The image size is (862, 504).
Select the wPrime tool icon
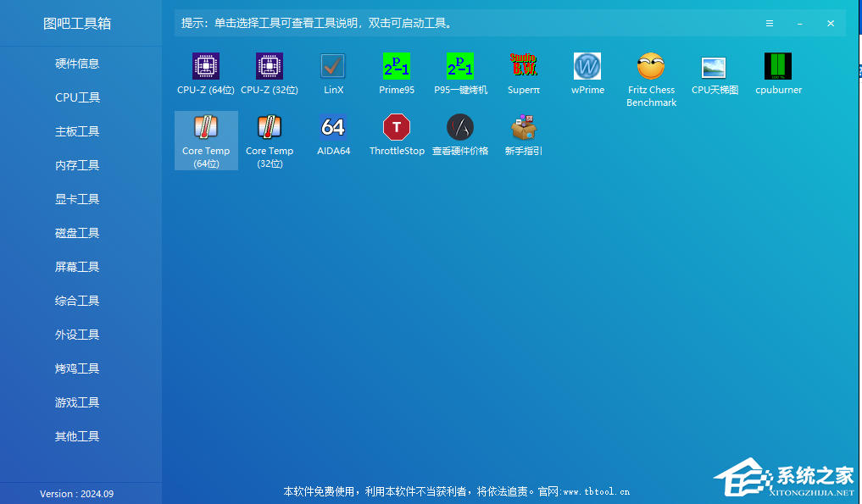[x=587, y=67]
